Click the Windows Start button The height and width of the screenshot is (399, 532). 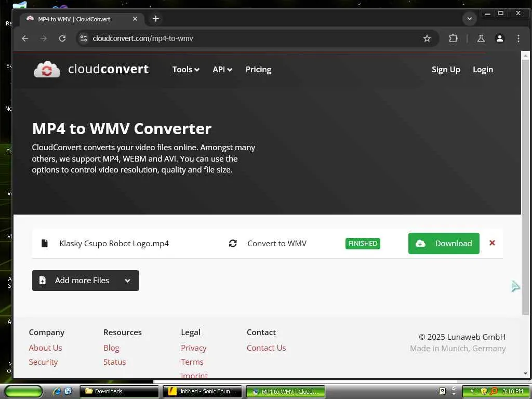coord(23,391)
